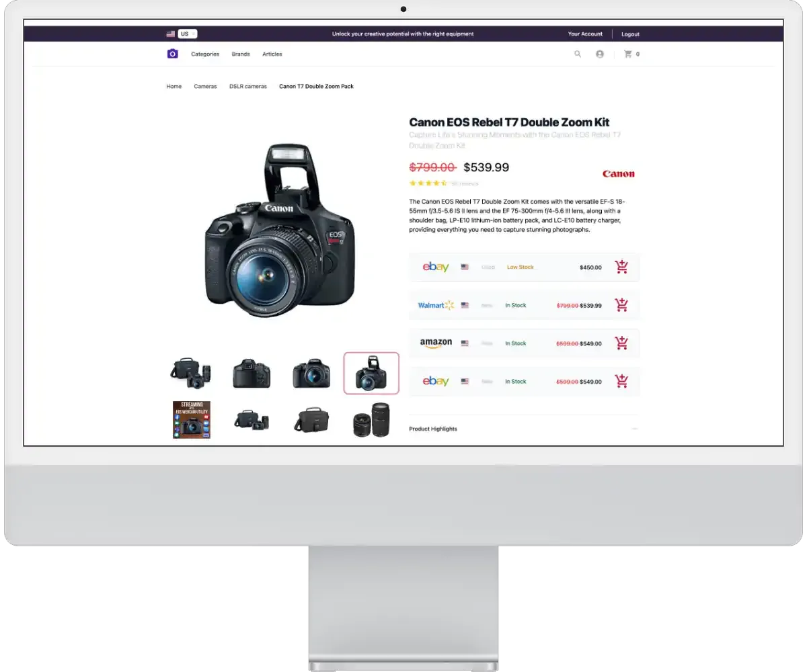Click the main Canon camera product image
The height and width of the screenshot is (672, 807).
click(280, 230)
